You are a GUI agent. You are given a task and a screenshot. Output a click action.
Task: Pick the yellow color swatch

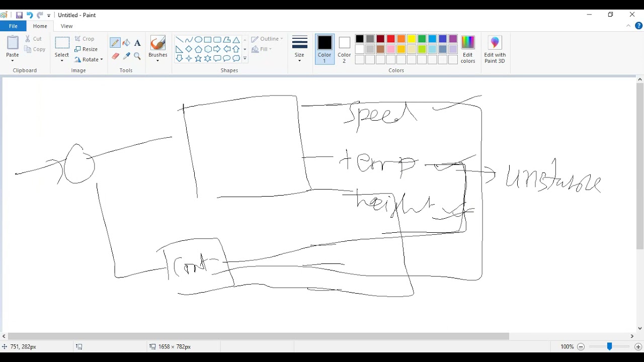coord(412,39)
